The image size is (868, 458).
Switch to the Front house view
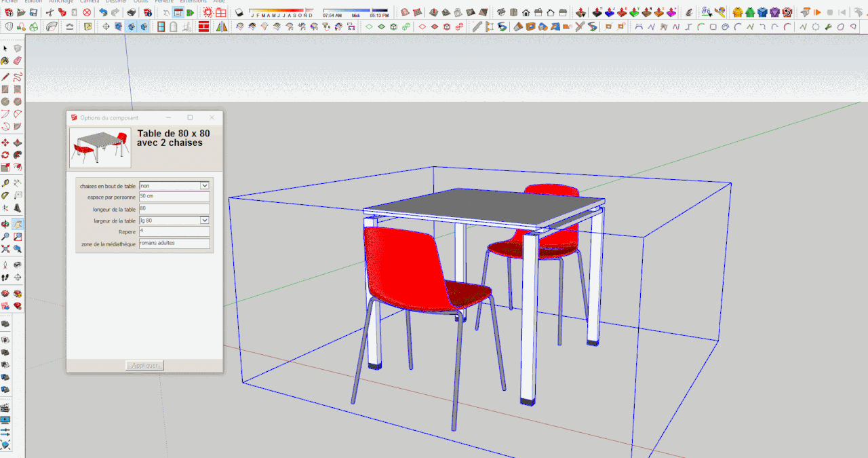tap(526, 12)
